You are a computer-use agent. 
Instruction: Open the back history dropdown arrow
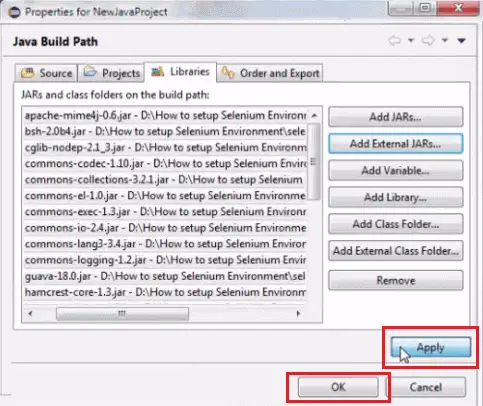[x=411, y=41]
